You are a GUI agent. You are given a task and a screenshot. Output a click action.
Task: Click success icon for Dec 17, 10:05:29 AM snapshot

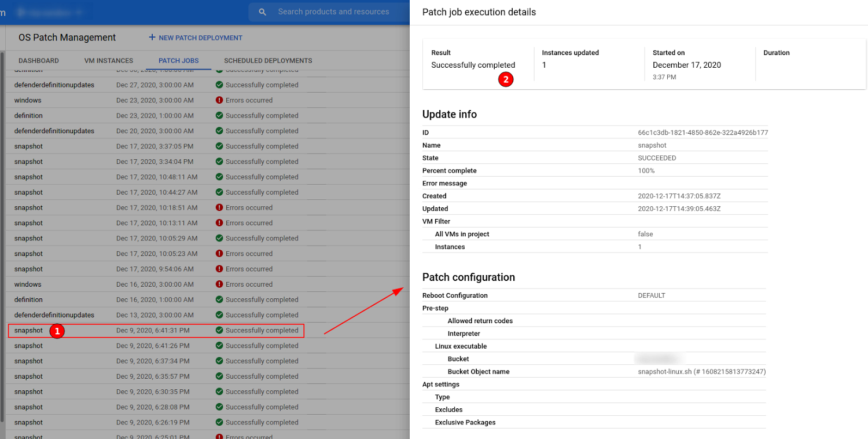pos(219,238)
